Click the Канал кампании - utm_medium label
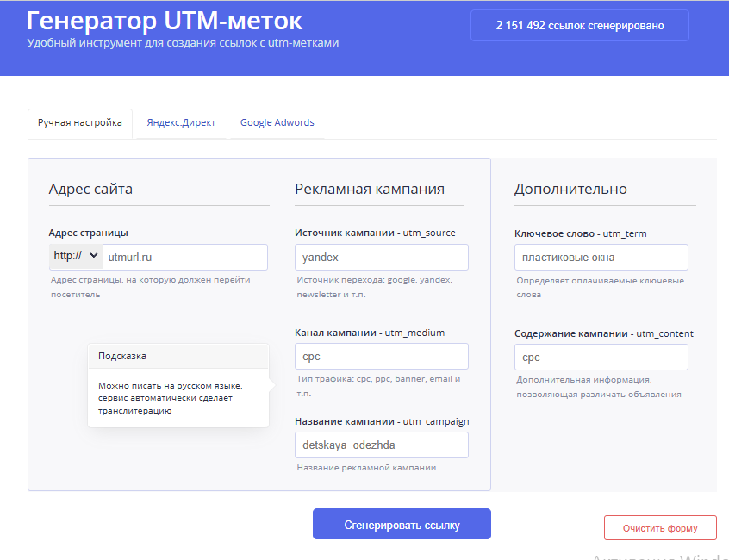The width and height of the screenshot is (729, 560). tap(370, 333)
